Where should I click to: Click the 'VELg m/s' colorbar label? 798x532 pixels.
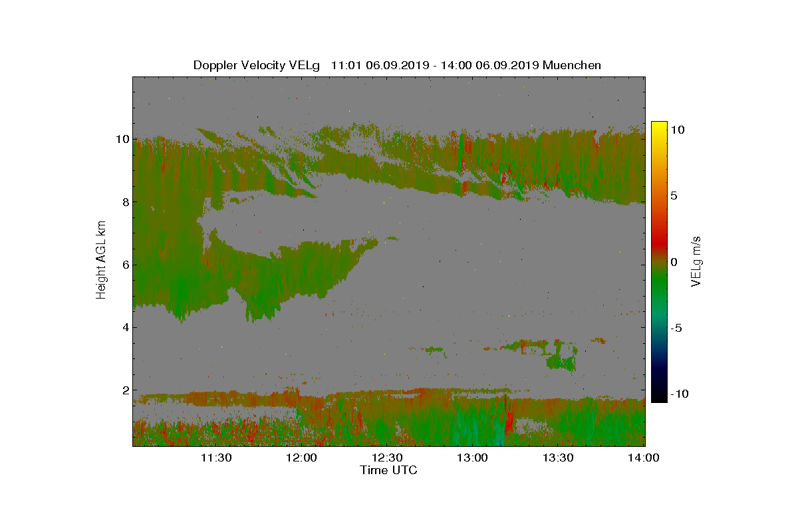[x=696, y=261]
